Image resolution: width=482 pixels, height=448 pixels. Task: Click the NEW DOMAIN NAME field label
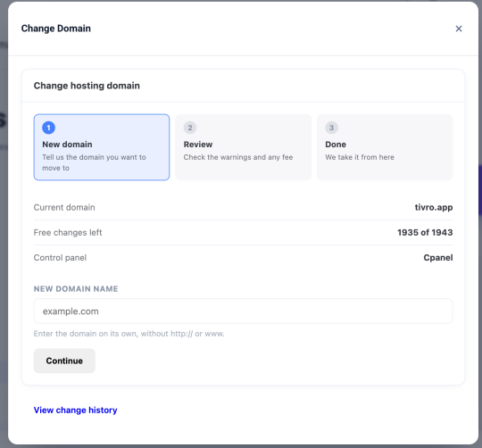point(76,289)
